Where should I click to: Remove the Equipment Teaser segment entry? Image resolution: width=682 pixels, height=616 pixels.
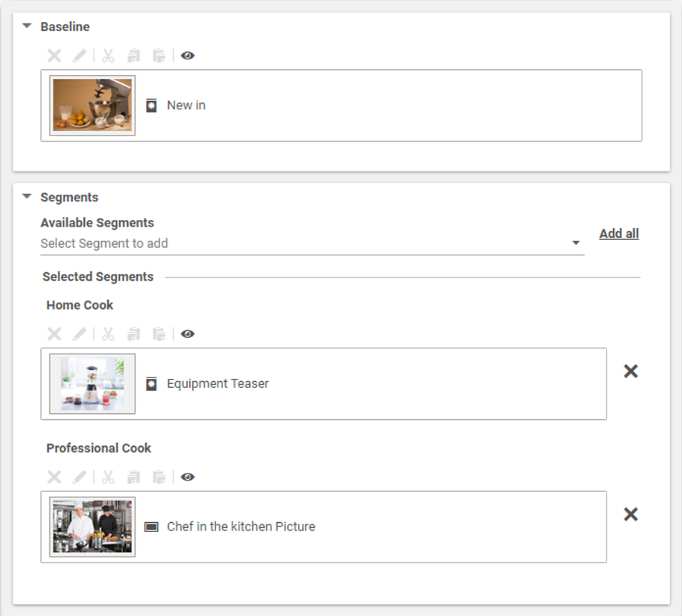[x=630, y=371]
